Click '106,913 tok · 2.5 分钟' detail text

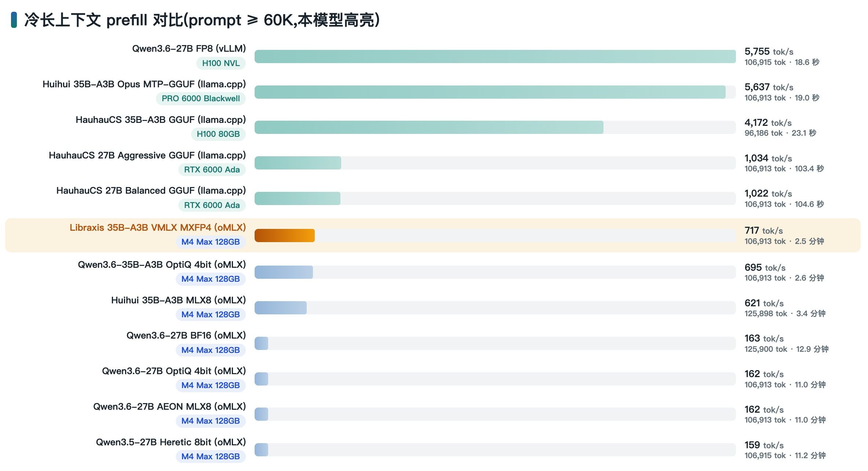pyautogui.click(x=784, y=241)
